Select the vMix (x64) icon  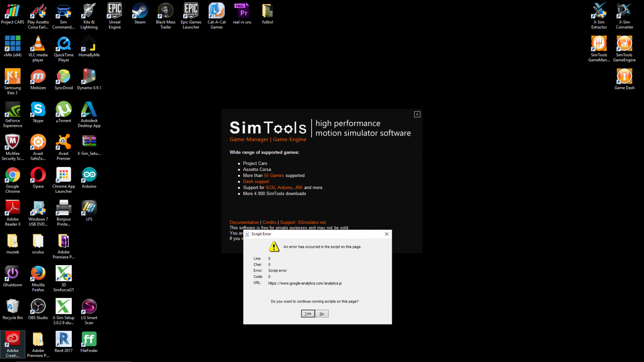click(x=12, y=47)
